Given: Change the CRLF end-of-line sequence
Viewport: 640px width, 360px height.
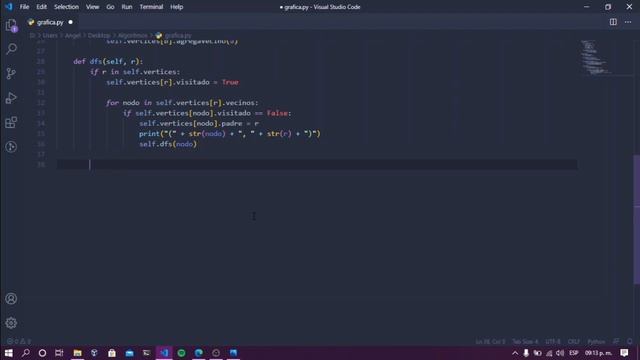Looking at the screenshot, I should point(573,341).
